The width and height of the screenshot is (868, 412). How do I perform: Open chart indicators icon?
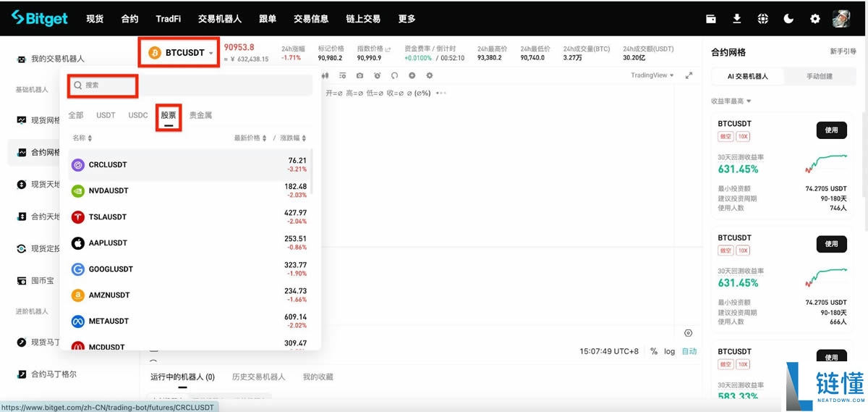pos(342,75)
